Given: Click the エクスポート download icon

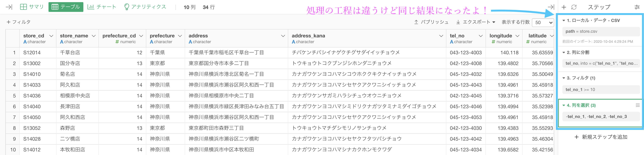Looking at the screenshot, I should (458, 22).
